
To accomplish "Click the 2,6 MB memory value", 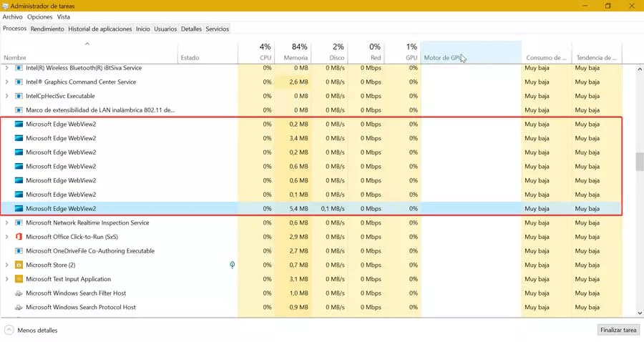I will point(298,82).
